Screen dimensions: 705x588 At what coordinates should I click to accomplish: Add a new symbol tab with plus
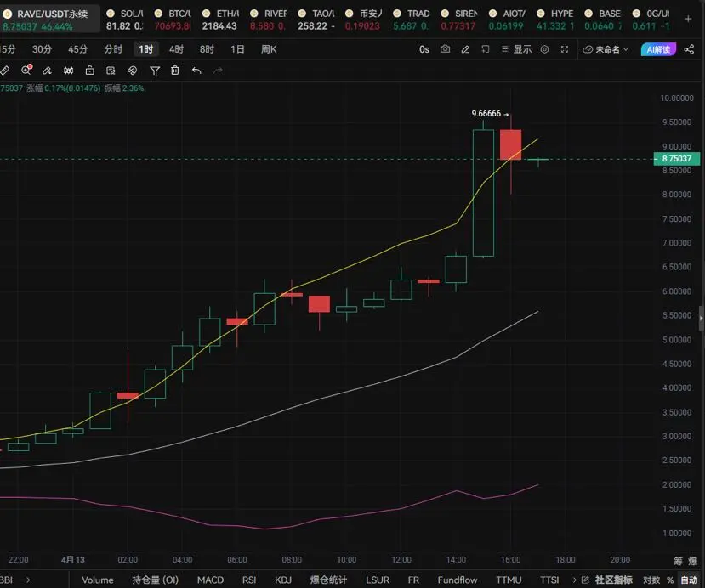[688, 19]
